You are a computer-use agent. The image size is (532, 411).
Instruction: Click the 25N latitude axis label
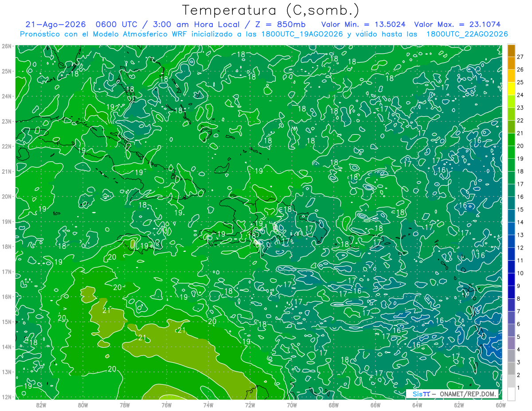coord(7,71)
